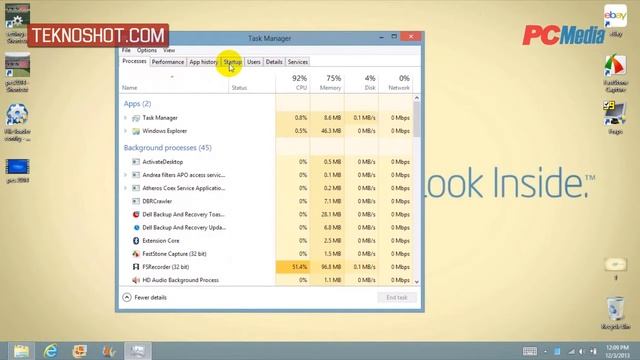Click the process list scrollbar thumb
Image resolution: width=640 pixels, height=360 pixels.
coord(416,119)
